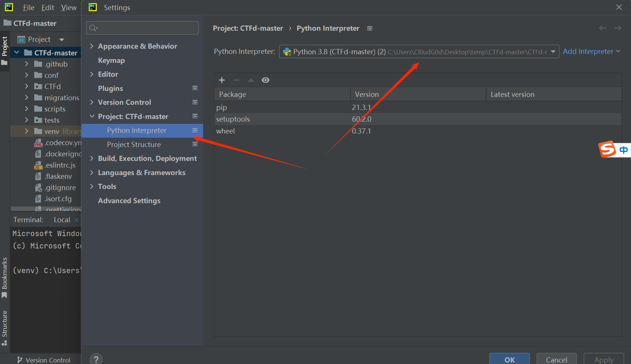Open the Structure tool window

[4, 327]
